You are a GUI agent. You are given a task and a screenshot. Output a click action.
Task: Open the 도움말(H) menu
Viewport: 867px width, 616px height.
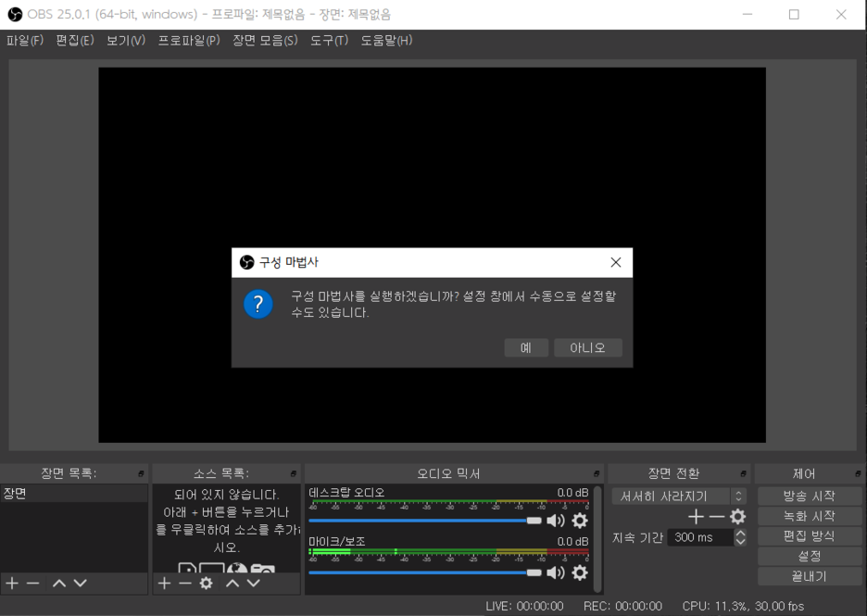pos(386,41)
